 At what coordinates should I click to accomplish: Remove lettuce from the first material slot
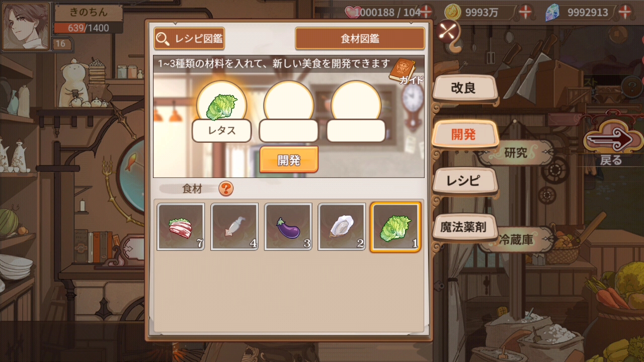click(x=222, y=106)
